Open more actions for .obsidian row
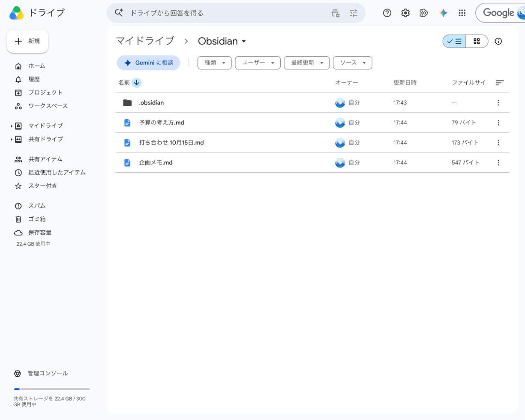This screenshot has width=525, height=420. click(498, 103)
